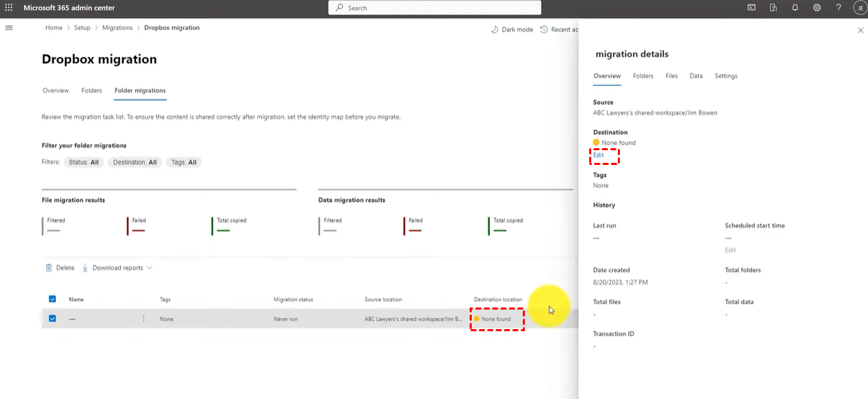Open Cloud Shell icon in header
The width and height of the screenshot is (868, 399).
[x=751, y=8]
